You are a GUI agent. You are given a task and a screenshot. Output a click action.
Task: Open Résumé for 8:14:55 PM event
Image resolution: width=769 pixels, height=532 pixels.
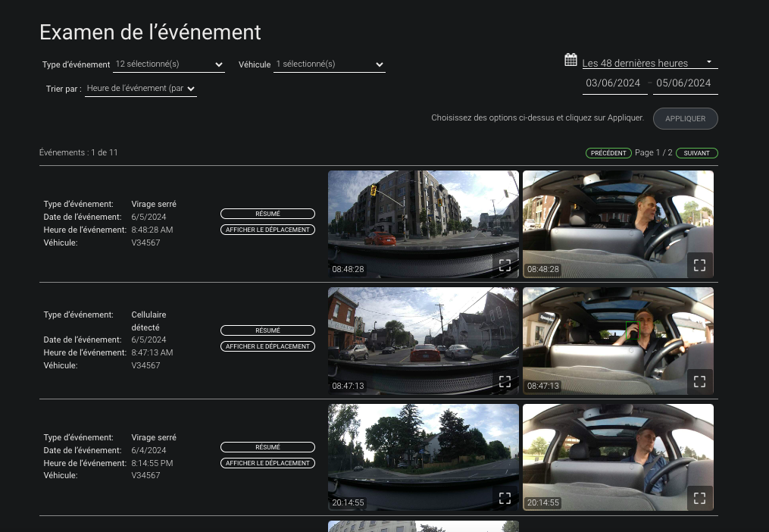(x=267, y=447)
